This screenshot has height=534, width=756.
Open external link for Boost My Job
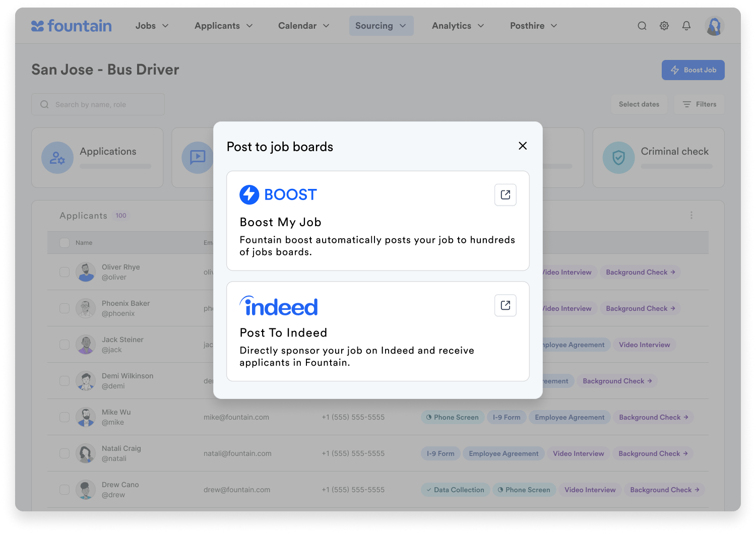click(x=506, y=195)
